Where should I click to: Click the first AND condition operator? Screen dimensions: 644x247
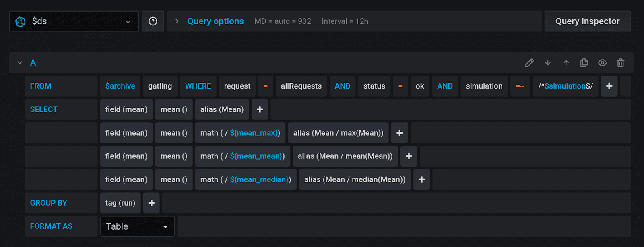coord(343,86)
